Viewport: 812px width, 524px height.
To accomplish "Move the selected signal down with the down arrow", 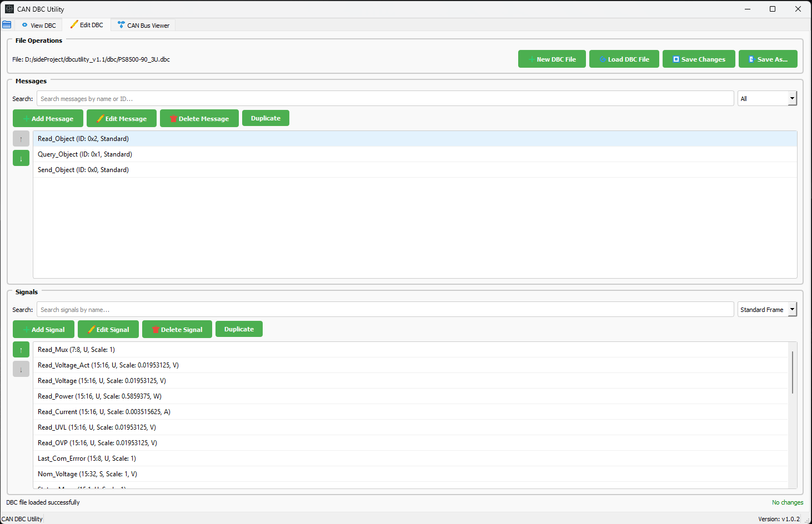I will pos(21,369).
